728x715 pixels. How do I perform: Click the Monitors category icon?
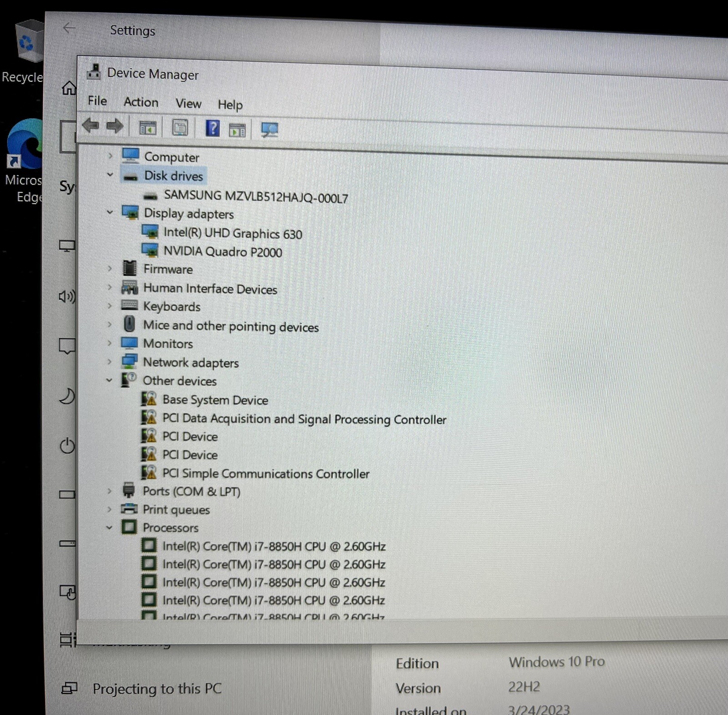[x=130, y=343]
